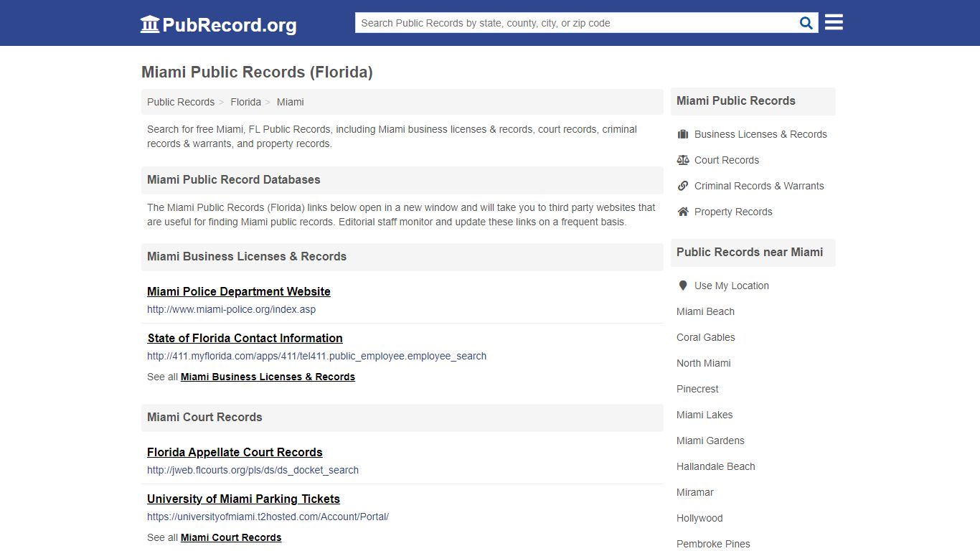
Task: Click Public Records near Miami heading
Action: pyautogui.click(x=750, y=253)
